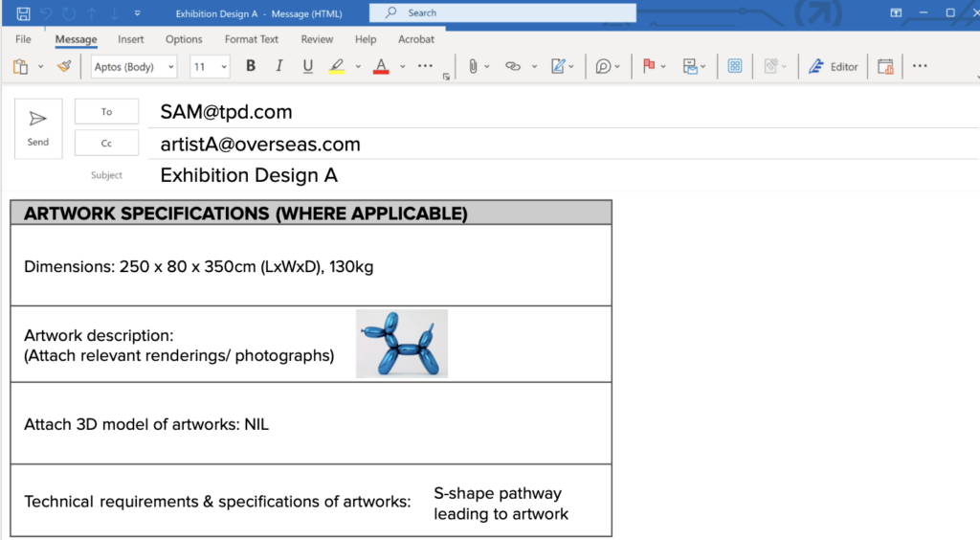Toggle Italic formatting
The height and width of the screenshot is (540, 980).
pyautogui.click(x=278, y=66)
